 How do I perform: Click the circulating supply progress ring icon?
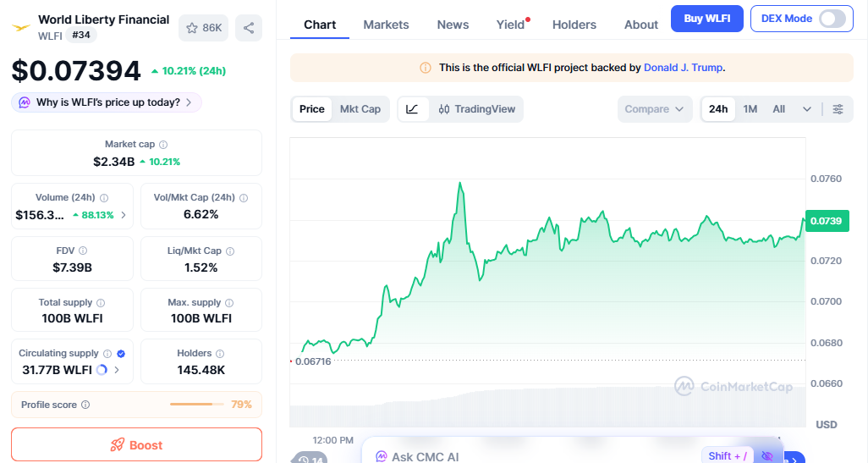(x=102, y=369)
